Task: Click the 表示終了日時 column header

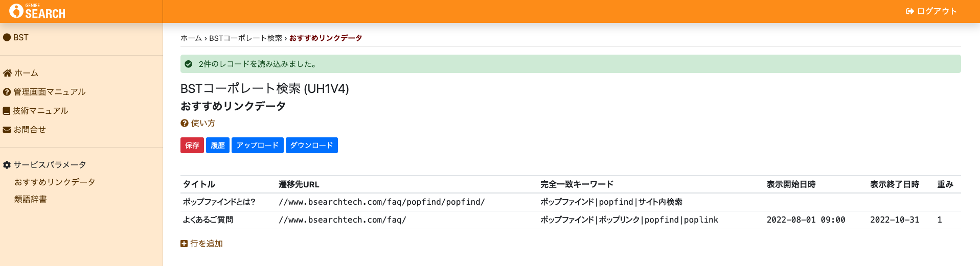Action: click(895, 184)
